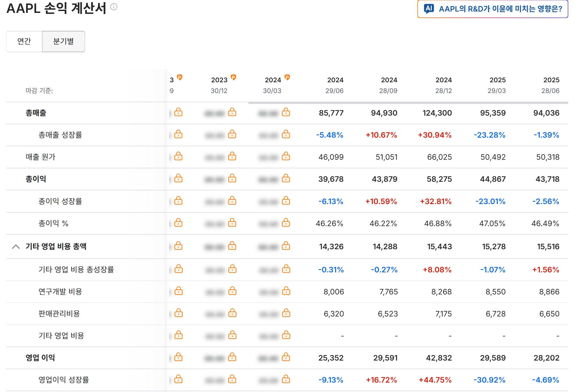Click the lock icon for 기타 영업 비용 총성장률 in 30/03 column
The height and width of the screenshot is (392, 582).
[286, 269]
